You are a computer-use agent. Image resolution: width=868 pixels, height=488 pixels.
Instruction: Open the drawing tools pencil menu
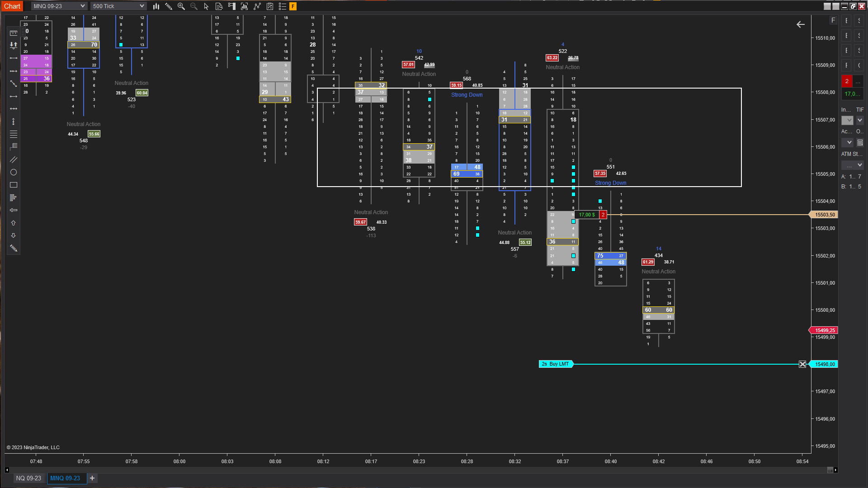point(169,6)
